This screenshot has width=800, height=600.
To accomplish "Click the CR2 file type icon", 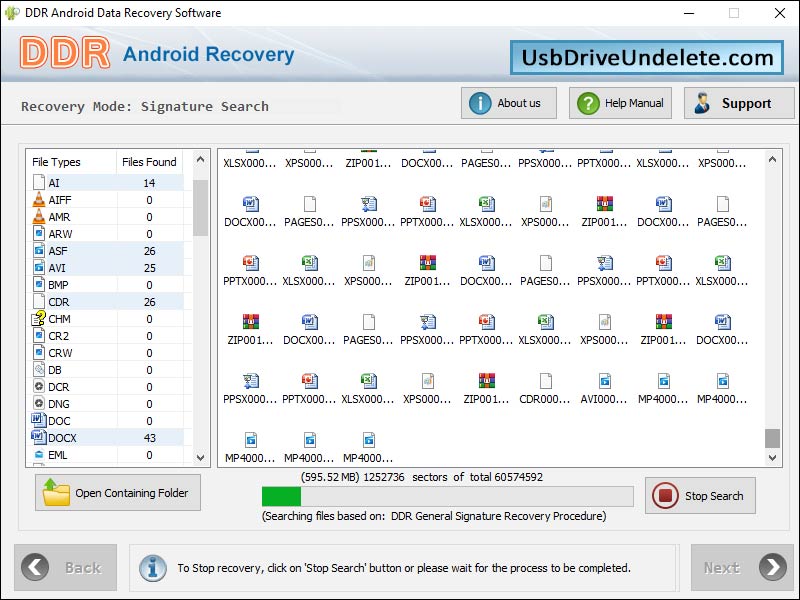I will (x=39, y=335).
